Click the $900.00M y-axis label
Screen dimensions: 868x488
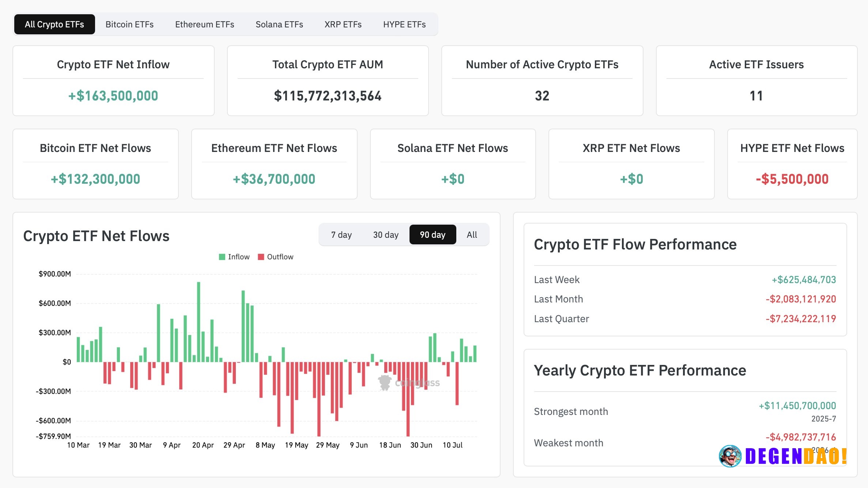(x=55, y=274)
